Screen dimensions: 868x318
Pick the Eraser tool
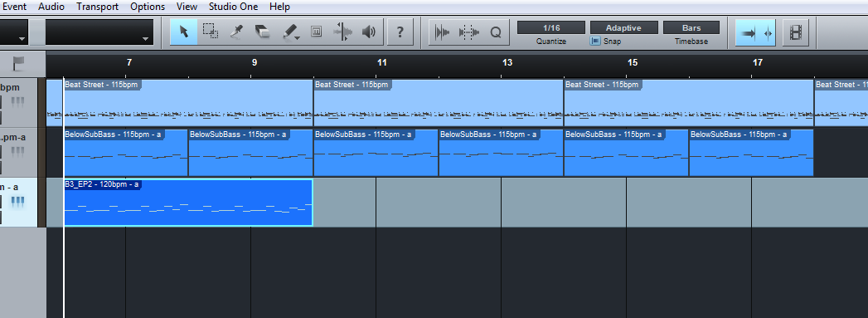coord(263,32)
